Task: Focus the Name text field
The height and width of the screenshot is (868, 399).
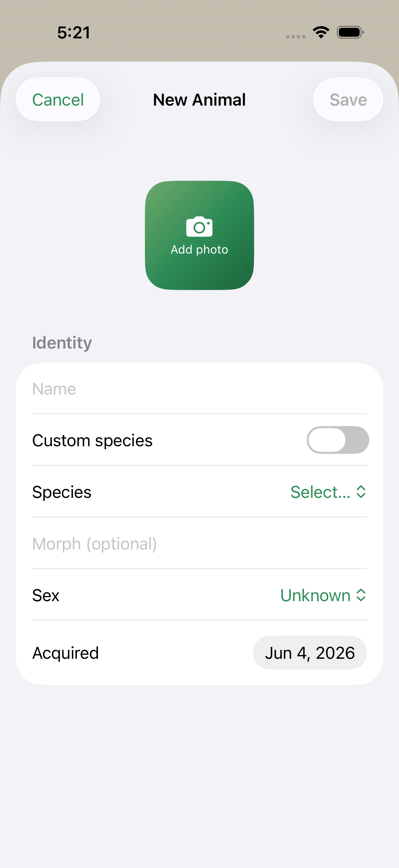Action: point(199,389)
